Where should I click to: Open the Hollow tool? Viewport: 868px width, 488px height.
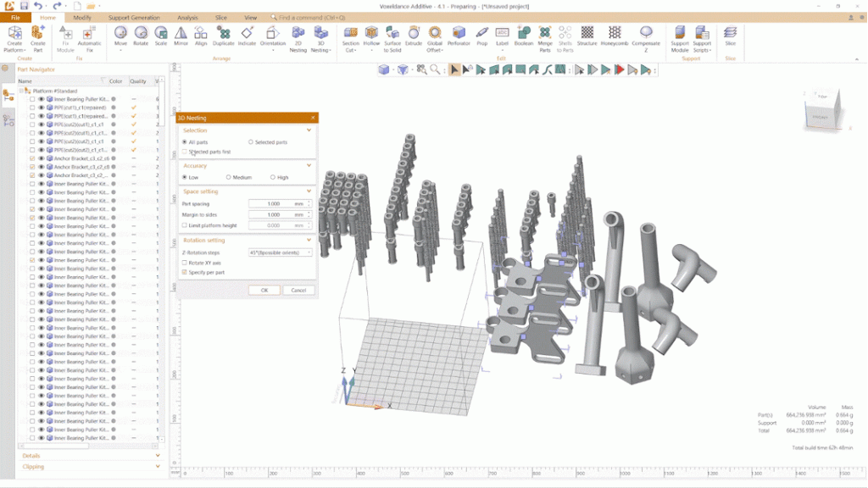[x=370, y=36]
